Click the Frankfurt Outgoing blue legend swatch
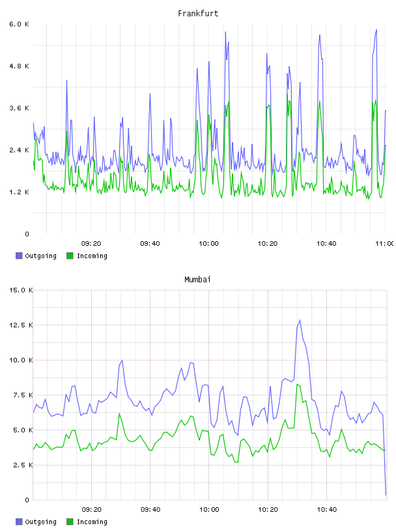This screenshot has width=396, height=532. 19,256
